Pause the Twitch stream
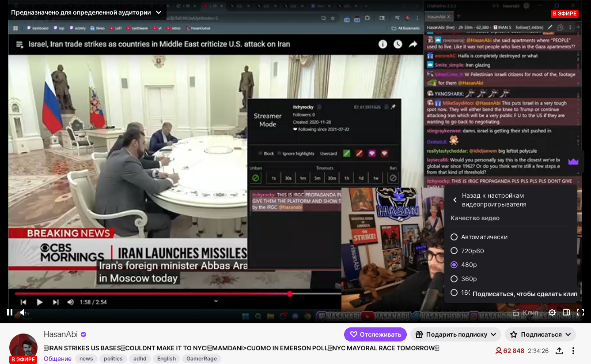Image resolution: width=591 pixels, height=364 pixels. 10,312
